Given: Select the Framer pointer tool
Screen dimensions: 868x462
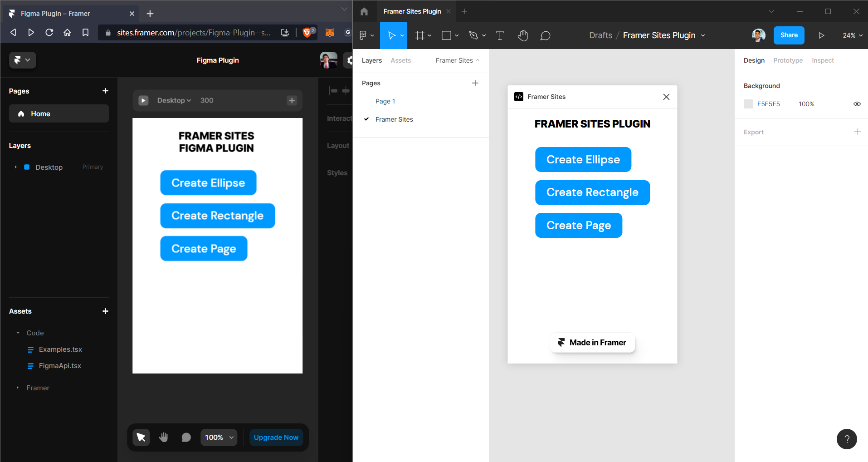Looking at the screenshot, I should point(141,437).
